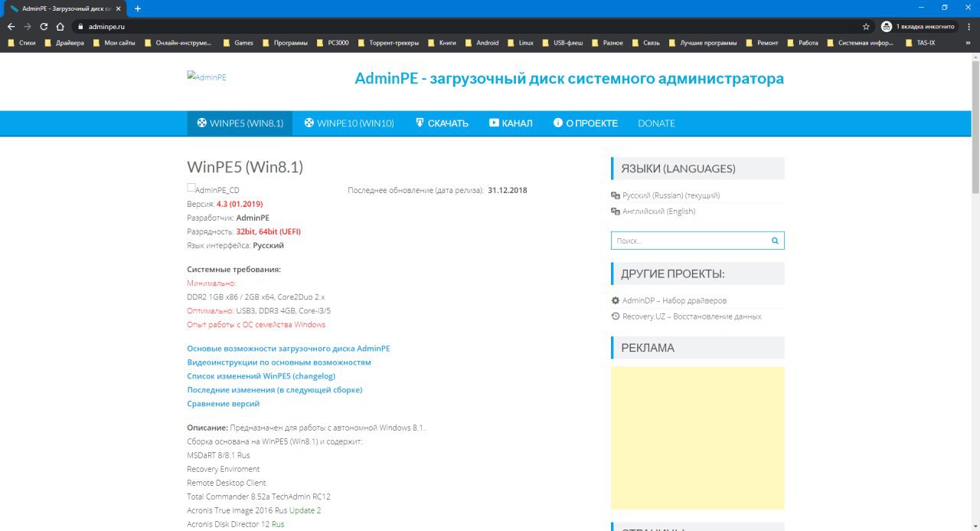
Task: Click the magnifier icon in search box
Action: click(x=775, y=241)
